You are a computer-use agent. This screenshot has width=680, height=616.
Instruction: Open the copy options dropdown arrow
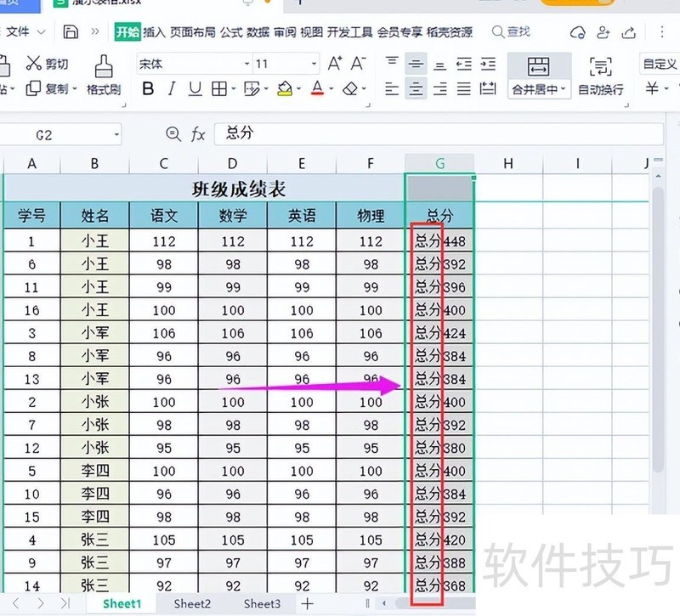(75, 88)
